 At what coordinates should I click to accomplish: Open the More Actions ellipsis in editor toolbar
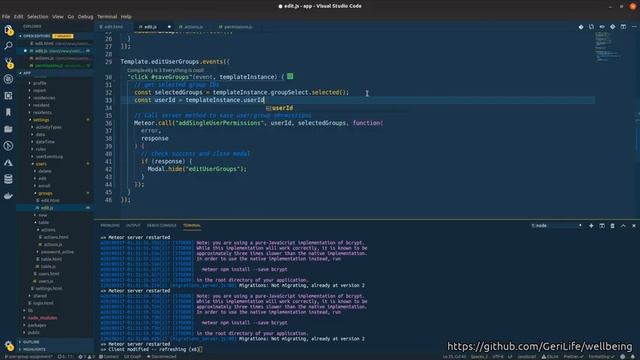[634, 27]
